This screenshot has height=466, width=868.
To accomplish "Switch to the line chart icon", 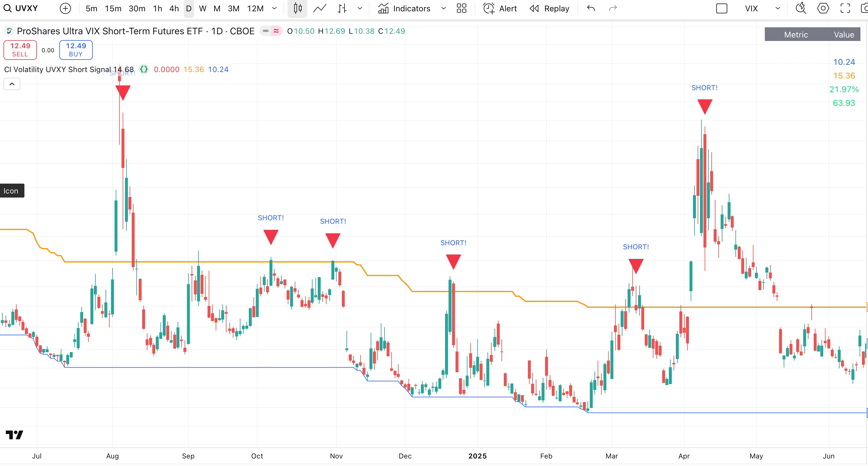I will pyautogui.click(x=319, y=8).
